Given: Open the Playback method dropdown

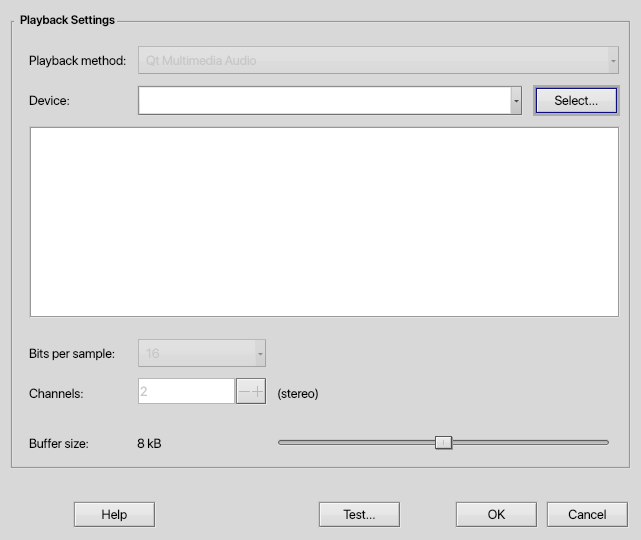Looking at the screenshot, I should pyautogui.click(x=378, y=60).
